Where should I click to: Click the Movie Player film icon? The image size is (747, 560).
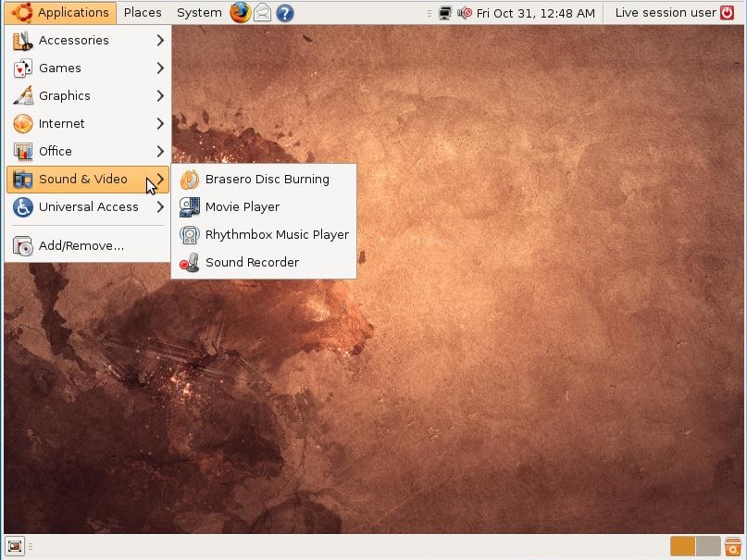(x=190, y=207)
